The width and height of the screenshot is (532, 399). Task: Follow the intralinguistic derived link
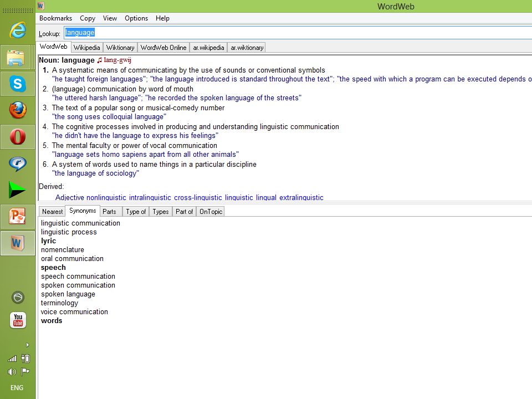pyautogui.click(x=150, y=197)
